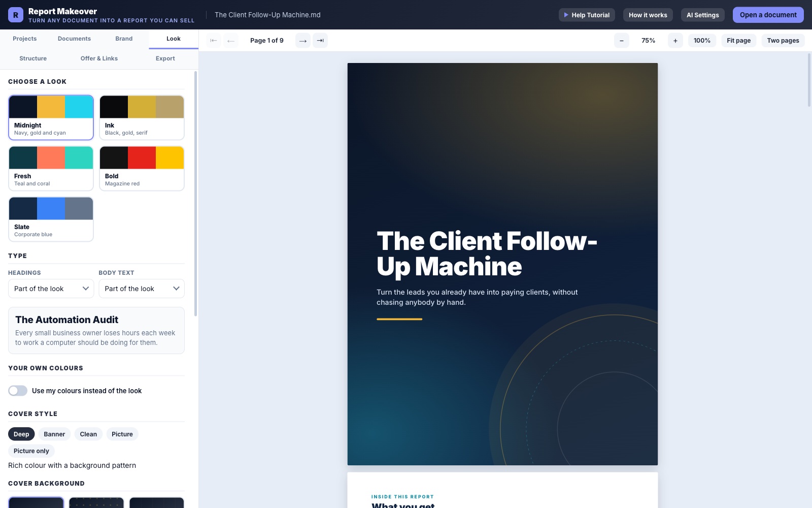Zoom out with the minus button

tap(622, 41)
